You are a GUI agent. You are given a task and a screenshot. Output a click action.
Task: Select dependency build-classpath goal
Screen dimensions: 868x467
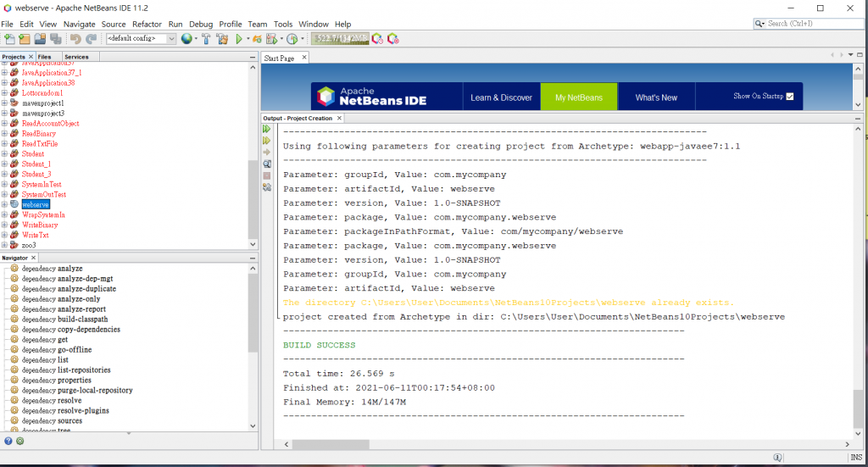coord(64,320)
